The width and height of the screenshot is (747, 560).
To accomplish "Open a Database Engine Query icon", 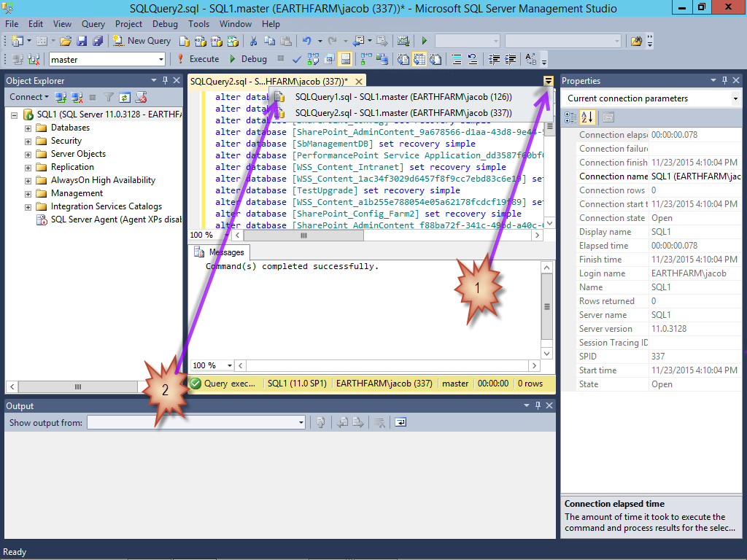I will (x=185, y=42).
